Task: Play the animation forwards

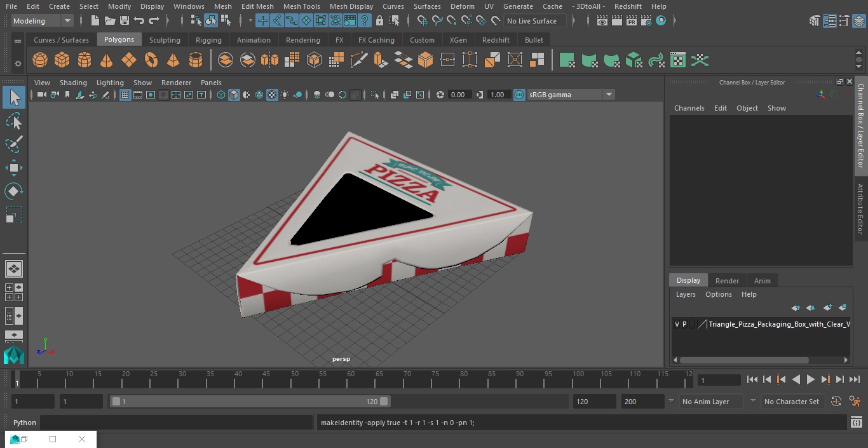Action: [x=811, y=379]
